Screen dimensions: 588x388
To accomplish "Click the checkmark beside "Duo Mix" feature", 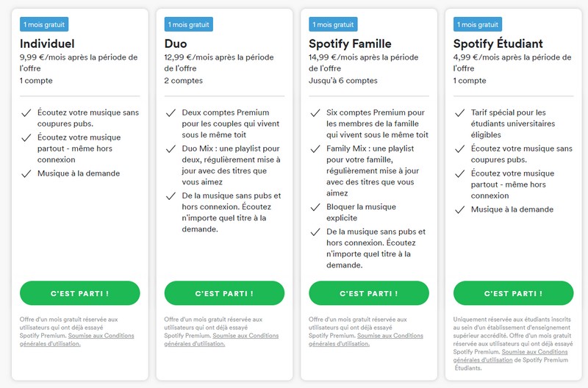I will 171,148.
